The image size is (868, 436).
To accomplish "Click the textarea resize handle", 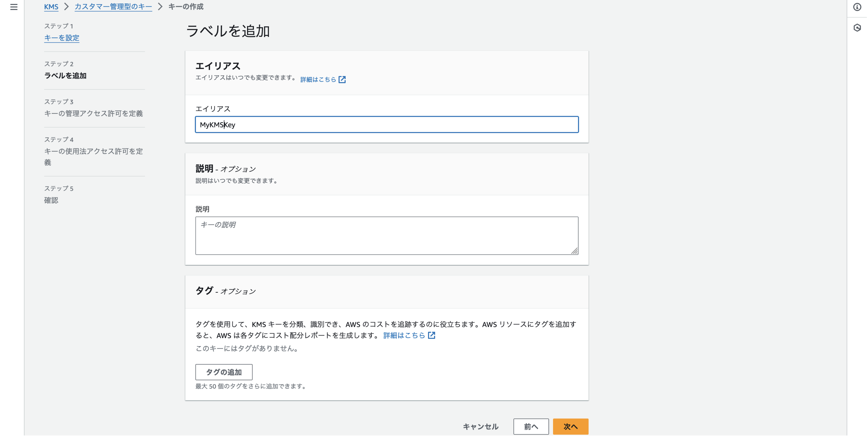I will coord(575,251).
